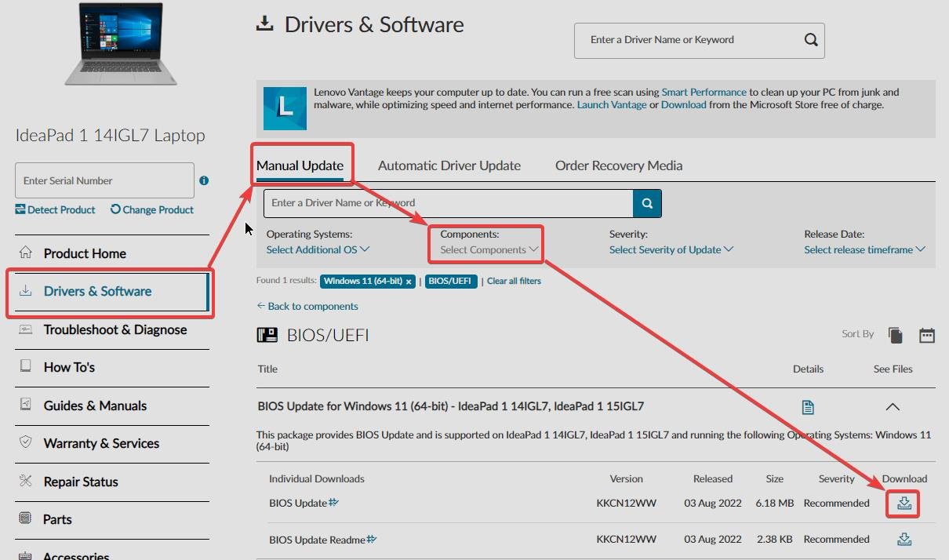This screenshot has height=560, width=949.
Task: Collapse the BIOS Update files chevron
Action: (893, 407)
